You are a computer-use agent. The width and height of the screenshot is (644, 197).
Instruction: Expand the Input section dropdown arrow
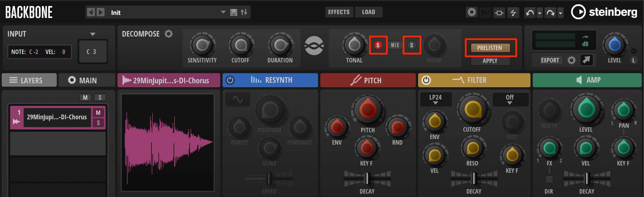tap(93, 34)
